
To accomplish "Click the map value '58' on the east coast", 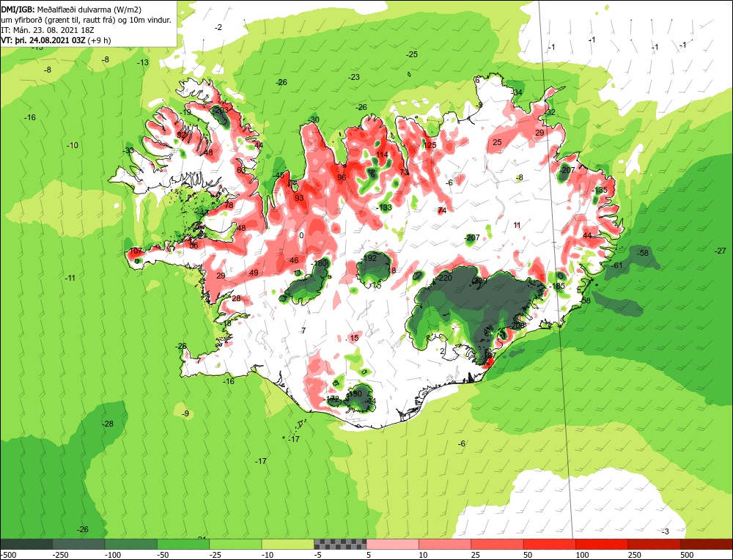I will [586, 300].
